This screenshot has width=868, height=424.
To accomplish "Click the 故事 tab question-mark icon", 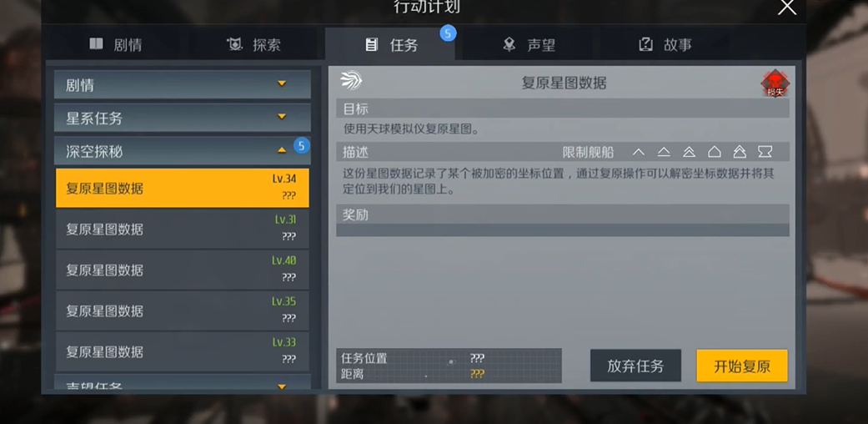I will 645,44.
